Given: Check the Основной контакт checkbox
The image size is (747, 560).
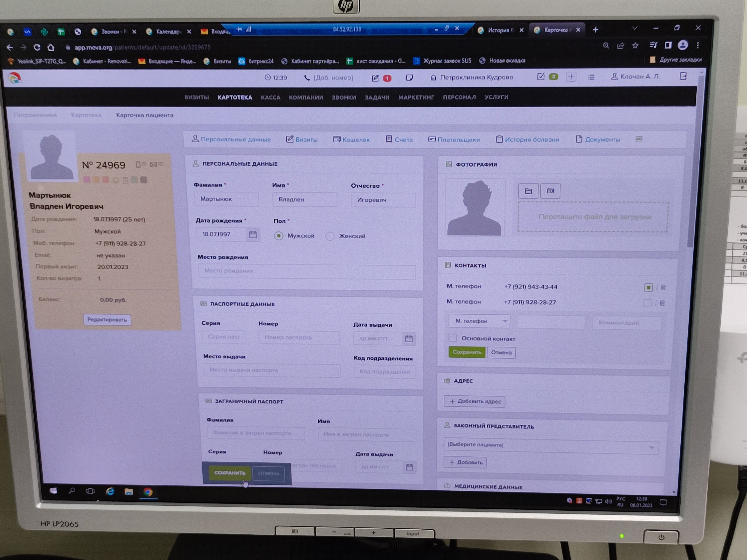Looking at the screenshot, I should pos(452,338).
